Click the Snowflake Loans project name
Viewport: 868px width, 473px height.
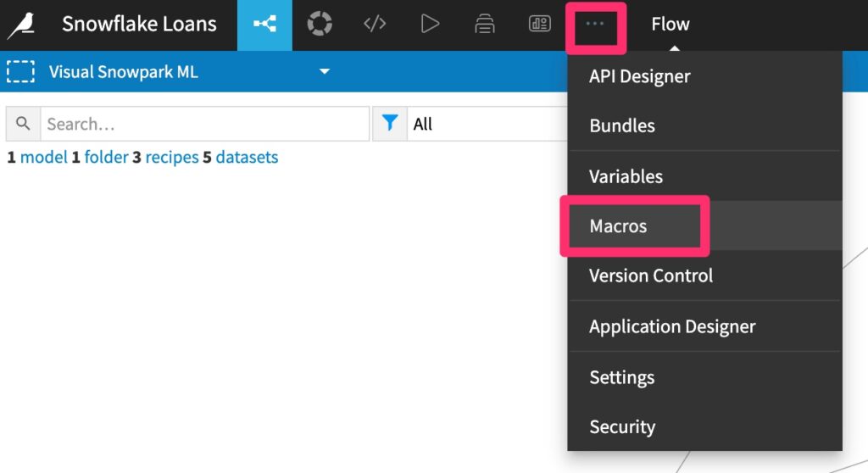pyautogui.click(x=139, y=25)
